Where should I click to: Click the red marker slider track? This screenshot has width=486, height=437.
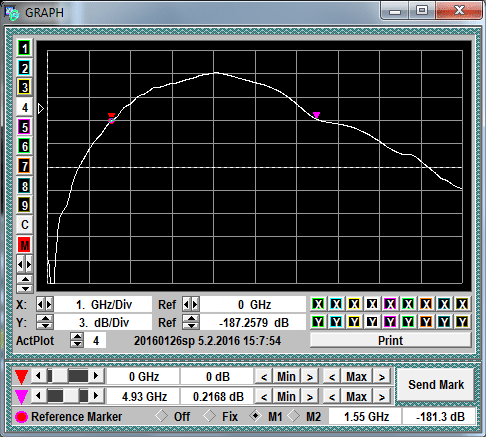[x=68, y=376]
